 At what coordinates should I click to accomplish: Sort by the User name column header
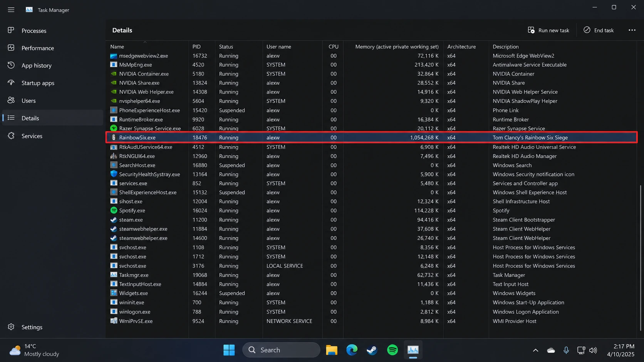click(x=279, y=47)
